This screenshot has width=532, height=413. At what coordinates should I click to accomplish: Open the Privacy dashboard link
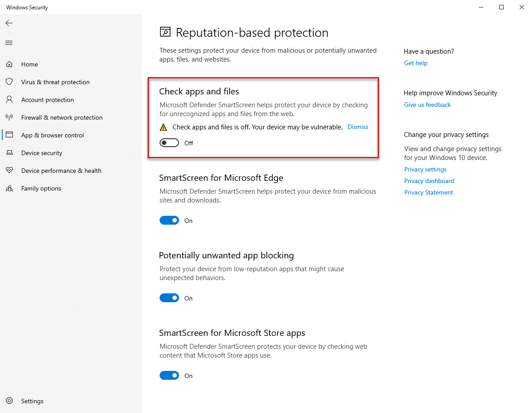[x=429, y=181]
